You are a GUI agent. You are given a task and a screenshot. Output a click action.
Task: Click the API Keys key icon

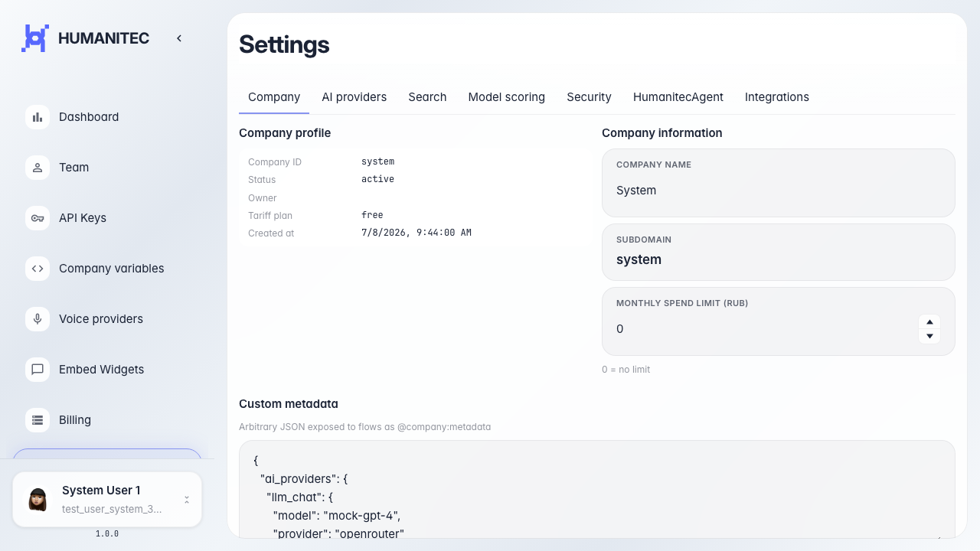38,218
